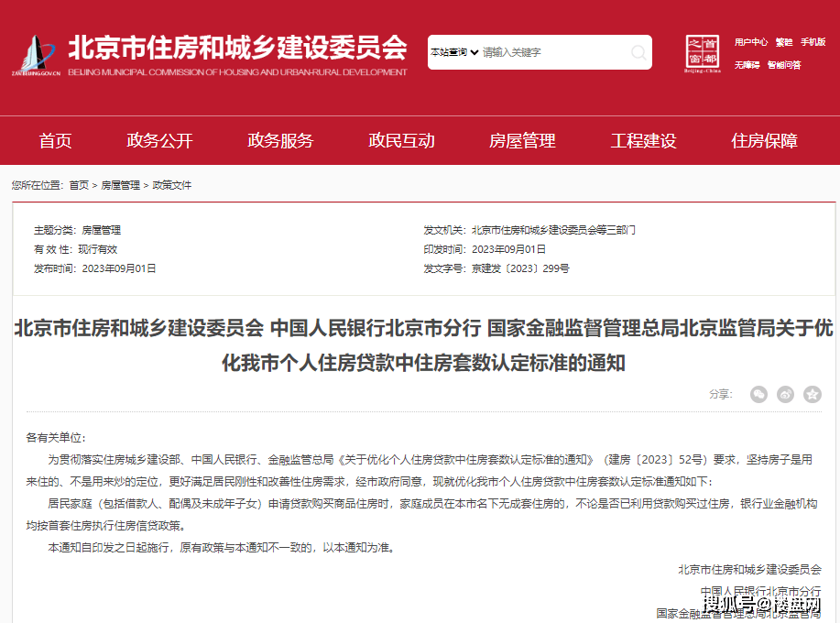Type in the 请输入关键字 search field
840x623 pixels.
(550, 52)
